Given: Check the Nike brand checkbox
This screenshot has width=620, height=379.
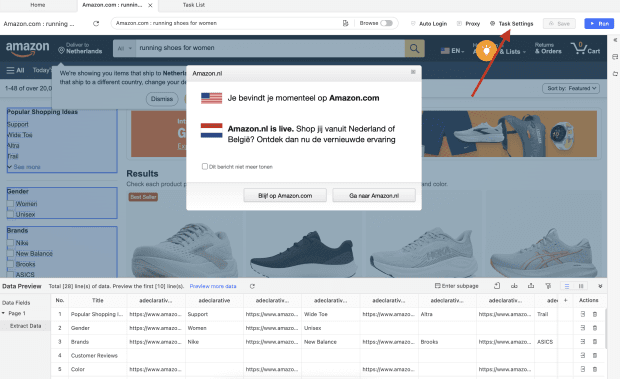Looking at the screenshot, I should click(10, 243).
